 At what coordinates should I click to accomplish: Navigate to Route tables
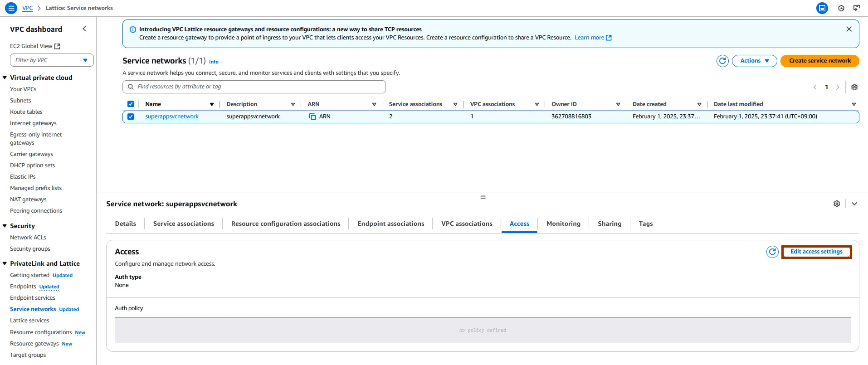(26, 112)
